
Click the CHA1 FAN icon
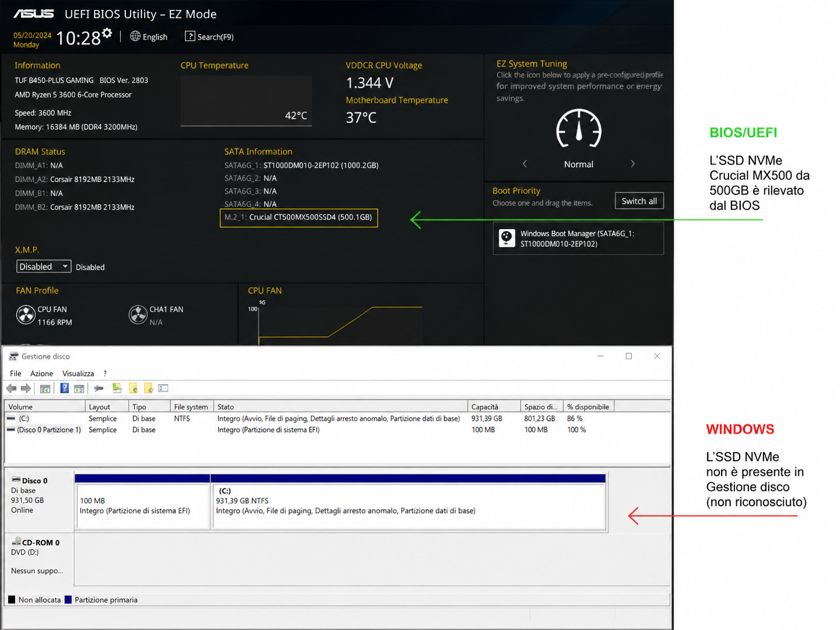pyautogui.click(x=137, y=315)
